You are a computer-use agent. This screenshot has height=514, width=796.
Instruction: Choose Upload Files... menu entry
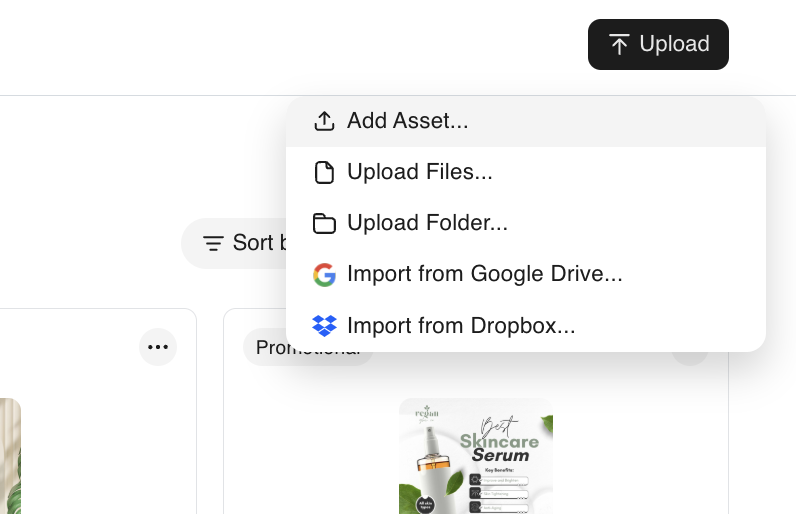coord(526,172)
